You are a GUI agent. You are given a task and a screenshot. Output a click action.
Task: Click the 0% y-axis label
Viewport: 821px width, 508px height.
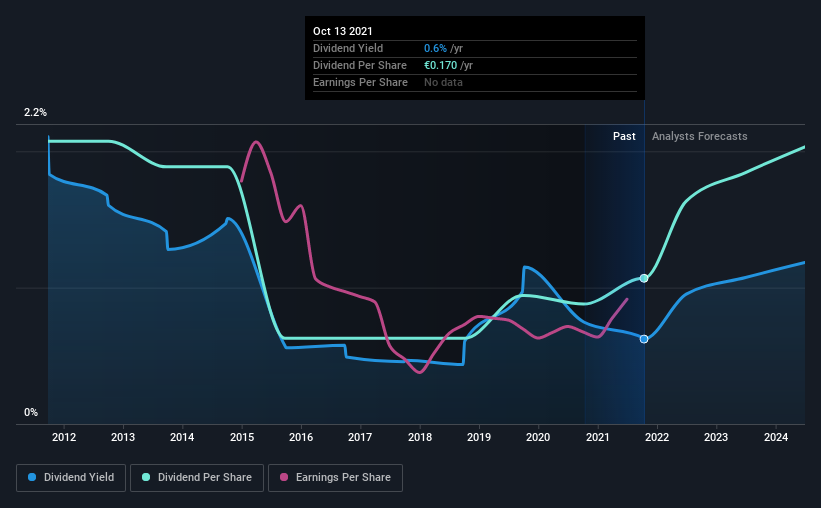pos(31,413)
